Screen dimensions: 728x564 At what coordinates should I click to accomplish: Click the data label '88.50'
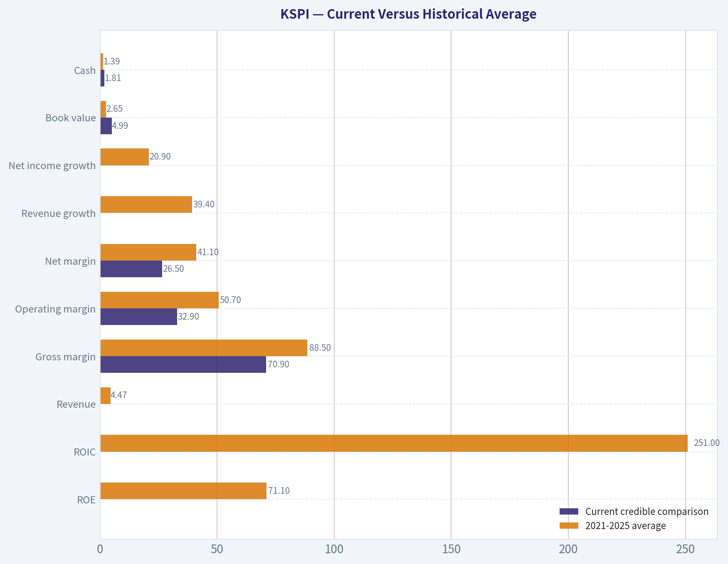coord(320,348)
